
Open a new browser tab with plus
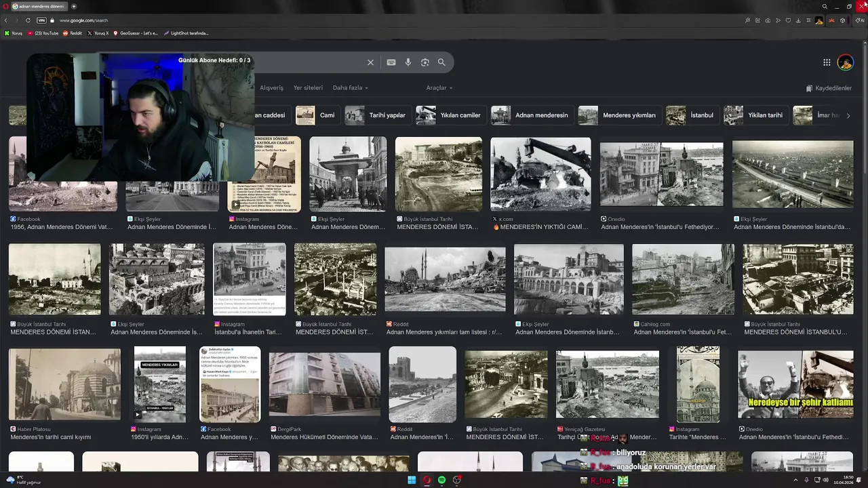(73, 6)
